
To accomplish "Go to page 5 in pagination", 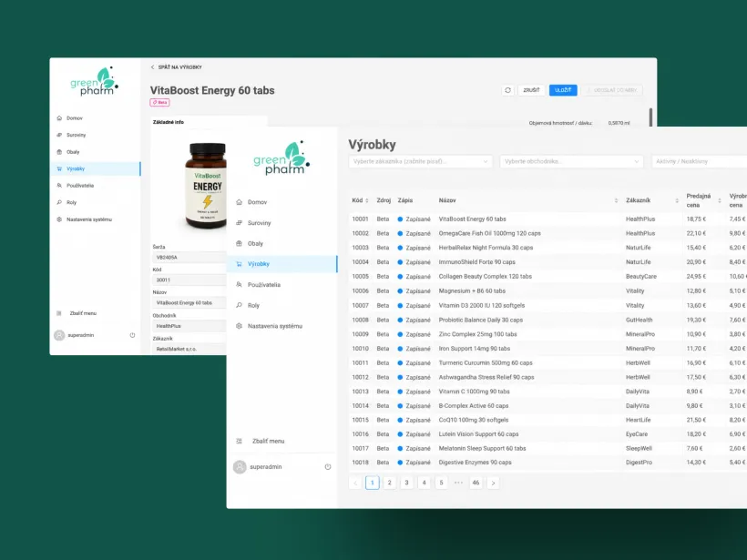I will [441, 483].
